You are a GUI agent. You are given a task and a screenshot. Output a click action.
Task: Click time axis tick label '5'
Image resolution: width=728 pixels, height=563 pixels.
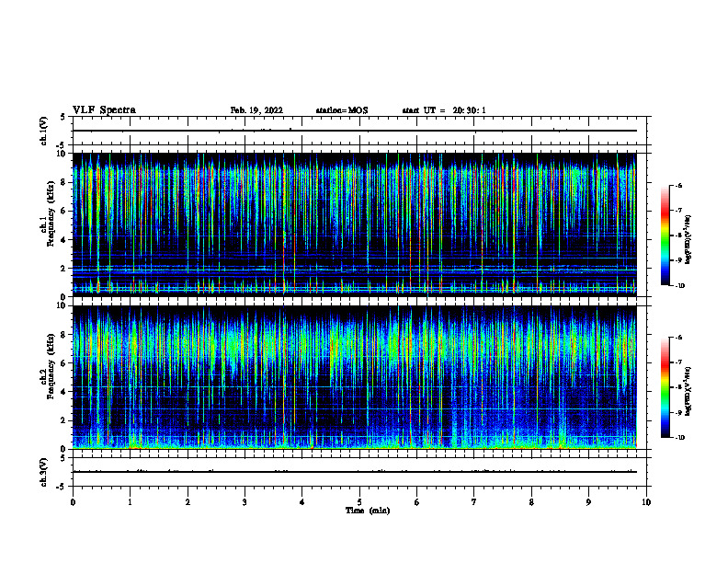359,502
